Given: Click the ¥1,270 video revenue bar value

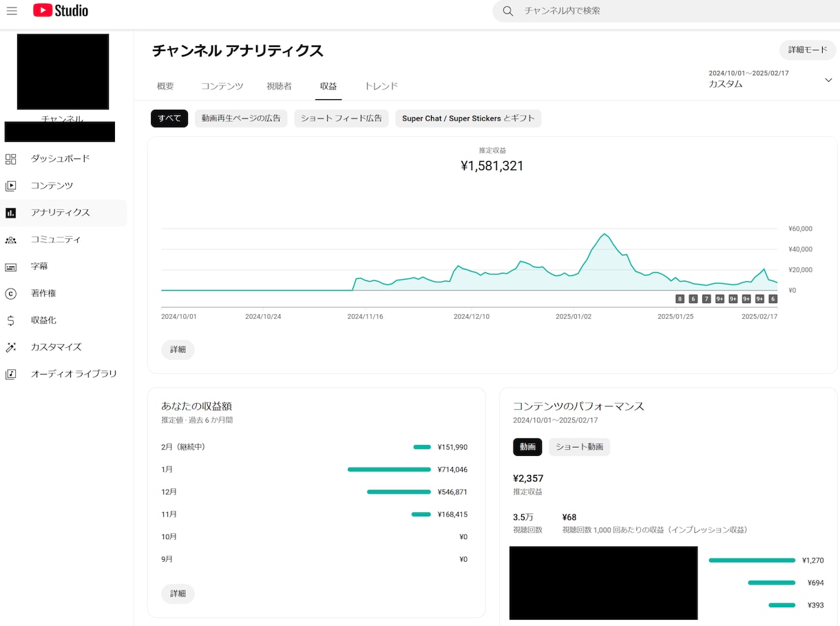Looking at the screenshot, I should (x=812, y=561).
